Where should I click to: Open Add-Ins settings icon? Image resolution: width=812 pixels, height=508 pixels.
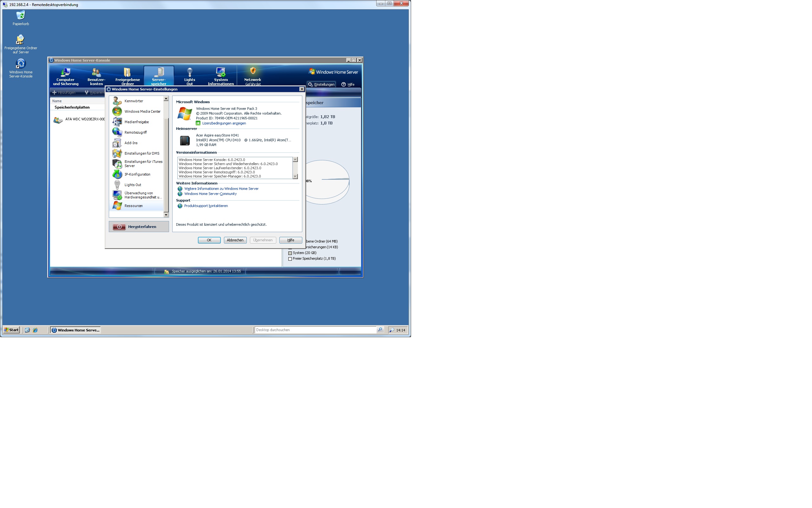coord(117,143)
